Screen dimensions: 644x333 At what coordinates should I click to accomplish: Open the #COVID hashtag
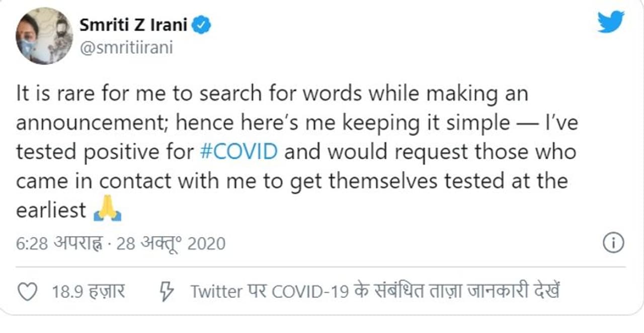[x=238, y=152]
